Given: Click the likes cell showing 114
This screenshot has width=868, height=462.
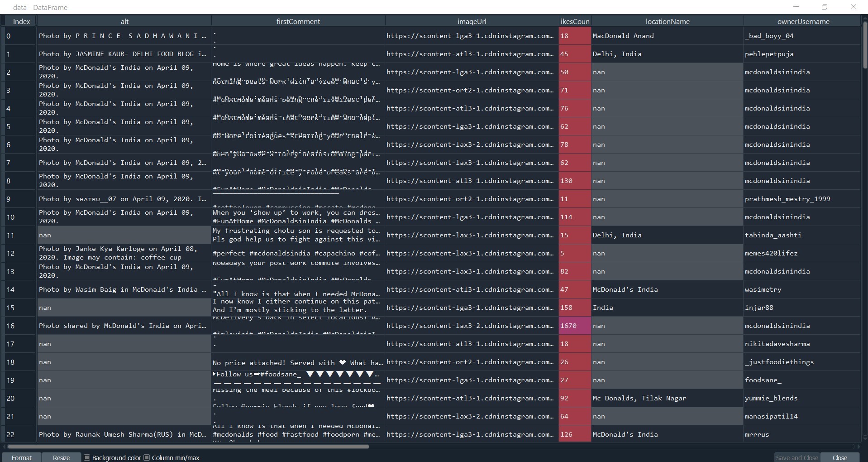Looking at the screenshot, I should pos(575,217).
